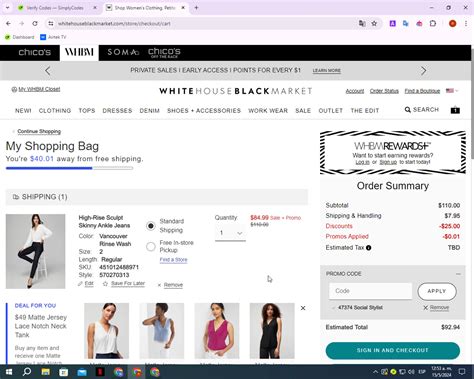Switch to Chico's brand tab
474x379 pixels.
[35, 52]
